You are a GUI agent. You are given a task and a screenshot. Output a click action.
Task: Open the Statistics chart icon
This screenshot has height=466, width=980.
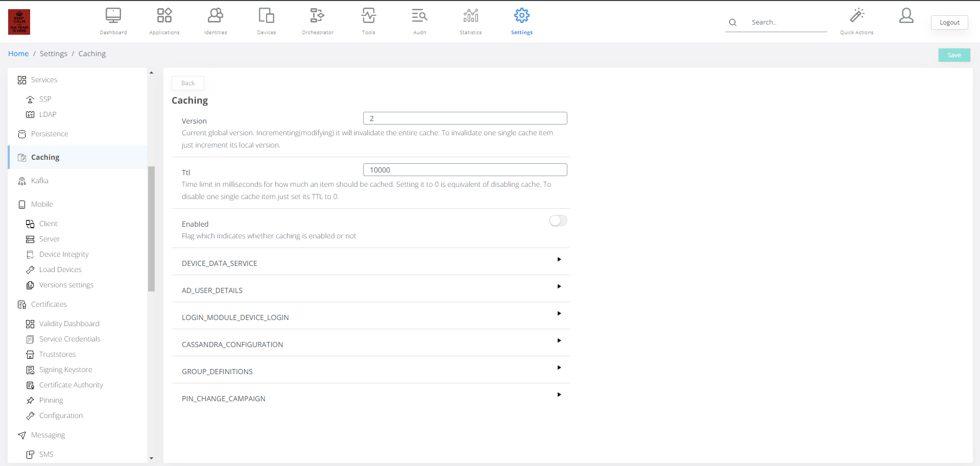point(470,16)
